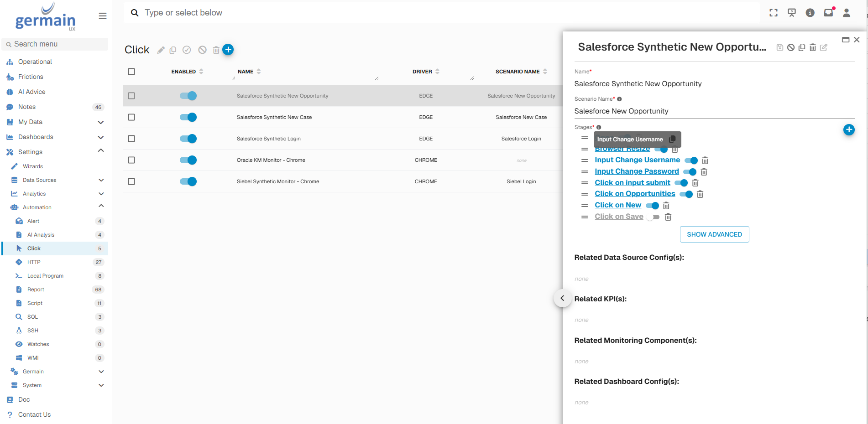Open the Input Change Username stage link
The height and width of the screenshot is (424, 868).
click(638, 160)
